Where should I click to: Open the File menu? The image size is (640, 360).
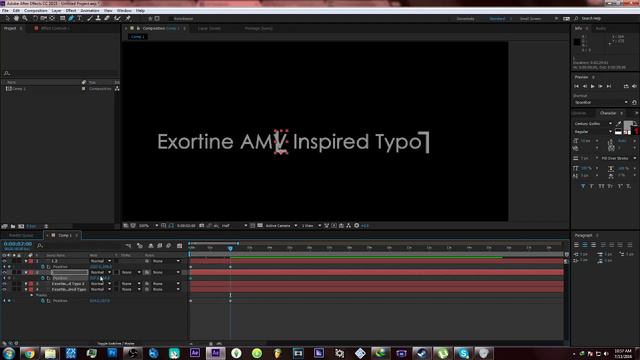5,11
